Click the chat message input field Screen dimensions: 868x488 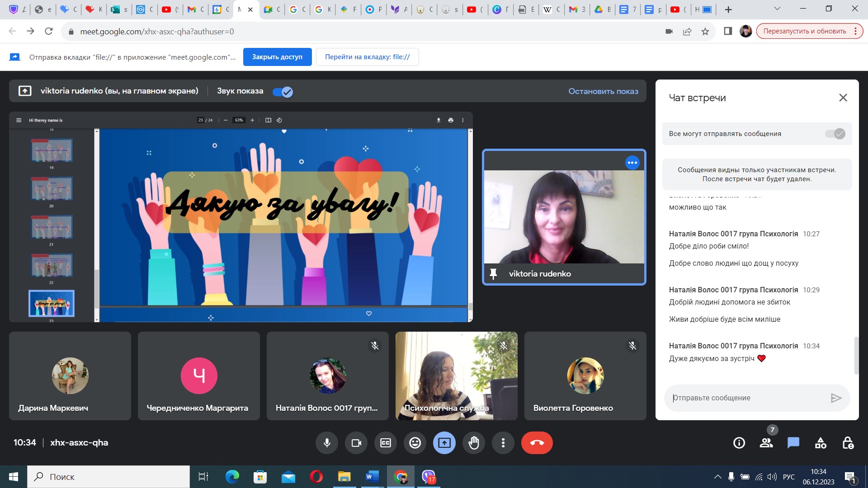point(748,398)
